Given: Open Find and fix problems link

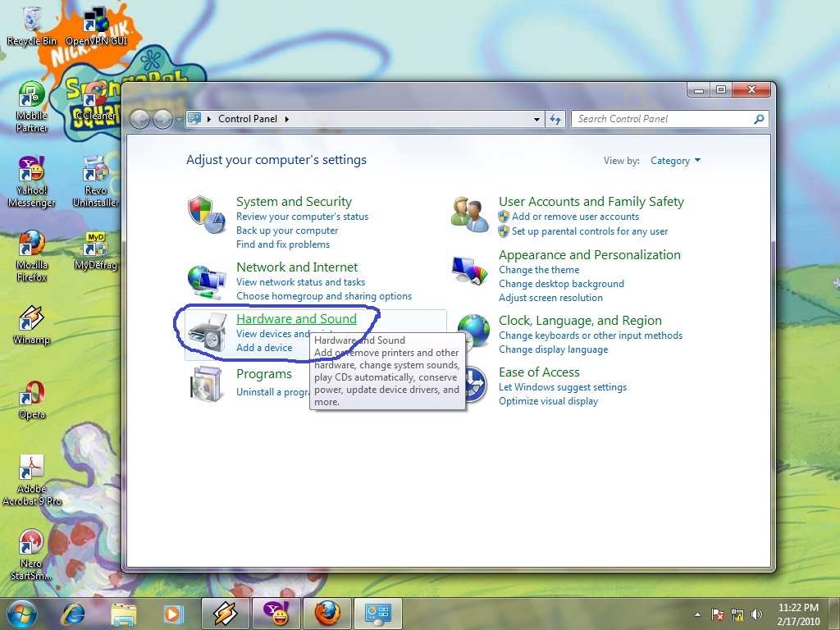Looking at the screenshot, I should click(x=283, y=244).
